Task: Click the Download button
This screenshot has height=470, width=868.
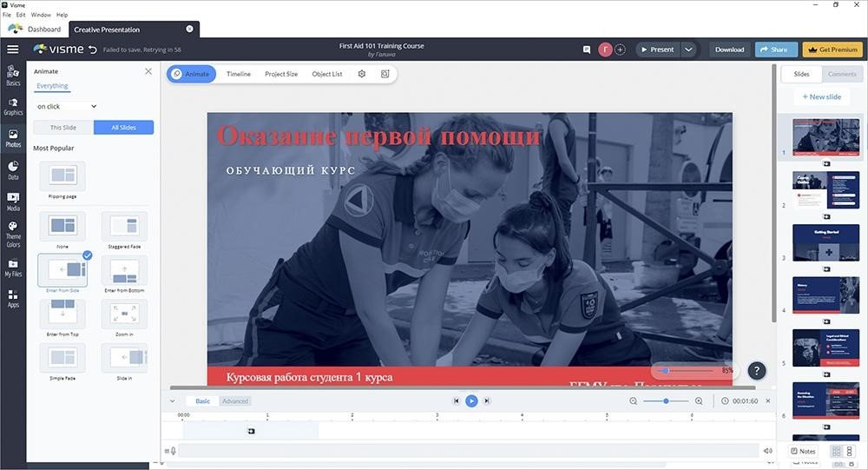Action: [x=729, y=50]
